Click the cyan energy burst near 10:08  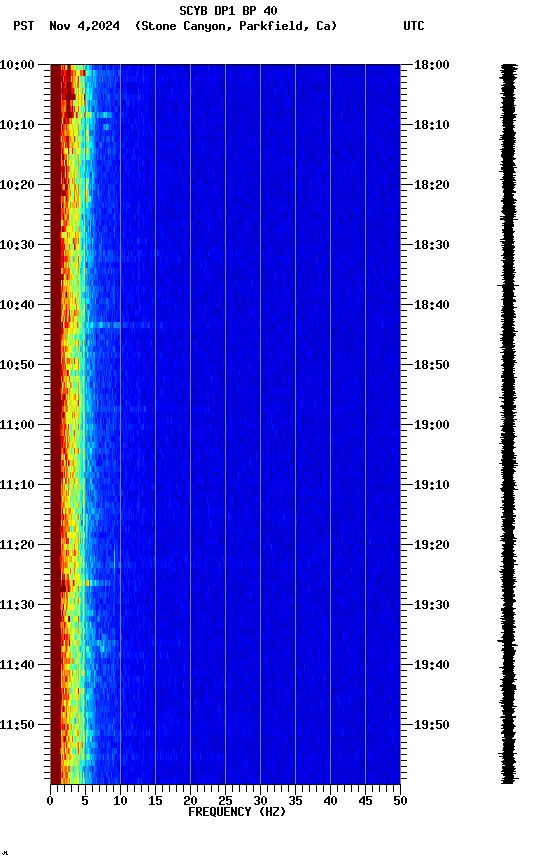(100, 115)
